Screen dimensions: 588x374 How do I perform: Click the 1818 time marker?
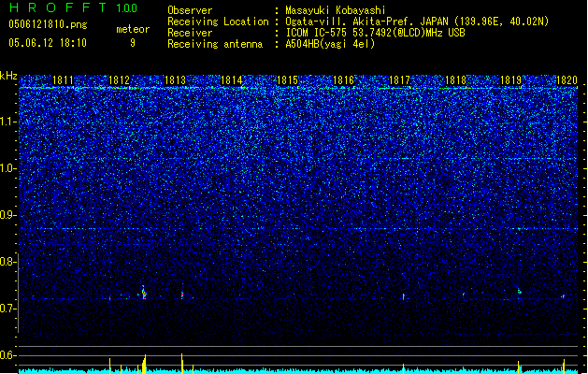(455, 80)
